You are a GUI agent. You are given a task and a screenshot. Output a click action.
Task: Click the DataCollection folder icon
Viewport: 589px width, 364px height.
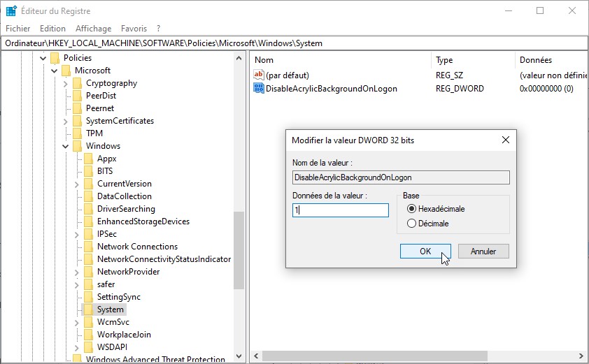(x=88, y=196)
